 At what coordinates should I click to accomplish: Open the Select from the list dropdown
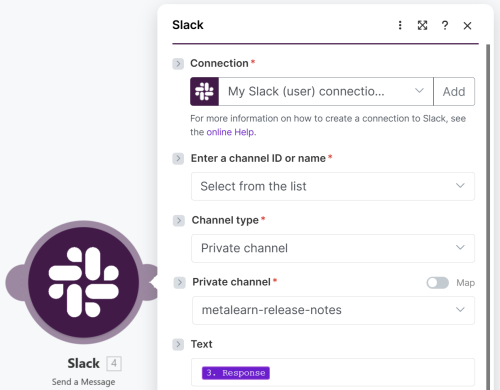tap(333, 186)
